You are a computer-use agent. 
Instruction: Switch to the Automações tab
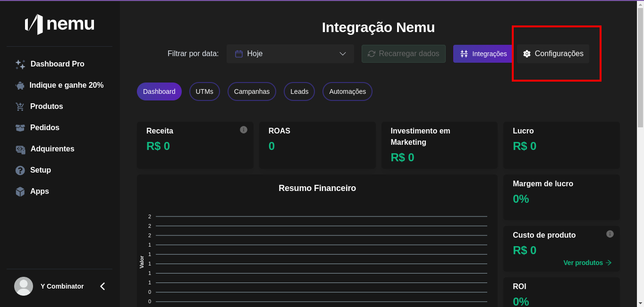(x=347, y=91)
